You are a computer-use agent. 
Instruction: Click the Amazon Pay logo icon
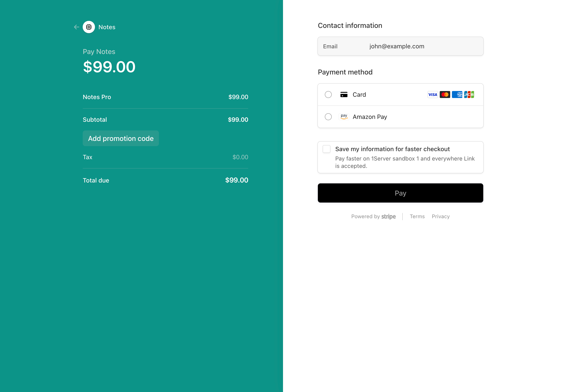coord(344,117)
